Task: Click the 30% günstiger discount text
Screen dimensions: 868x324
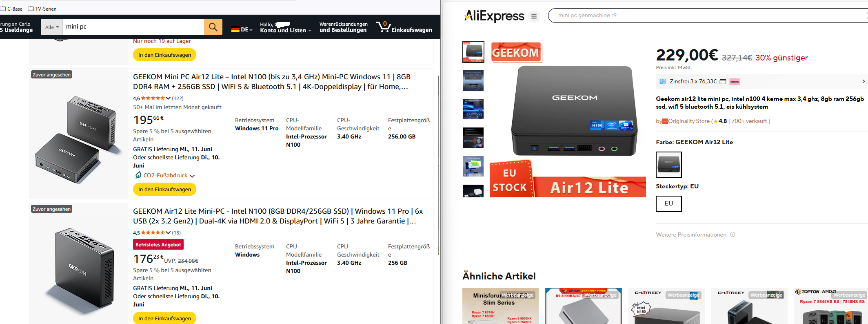Action: pos(781,58)
